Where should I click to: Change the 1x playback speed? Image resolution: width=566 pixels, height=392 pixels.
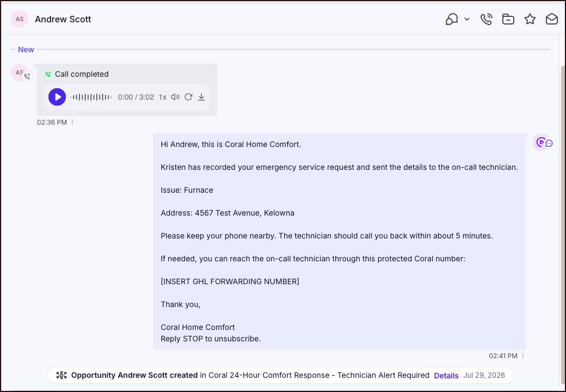[x=162, y=97]
